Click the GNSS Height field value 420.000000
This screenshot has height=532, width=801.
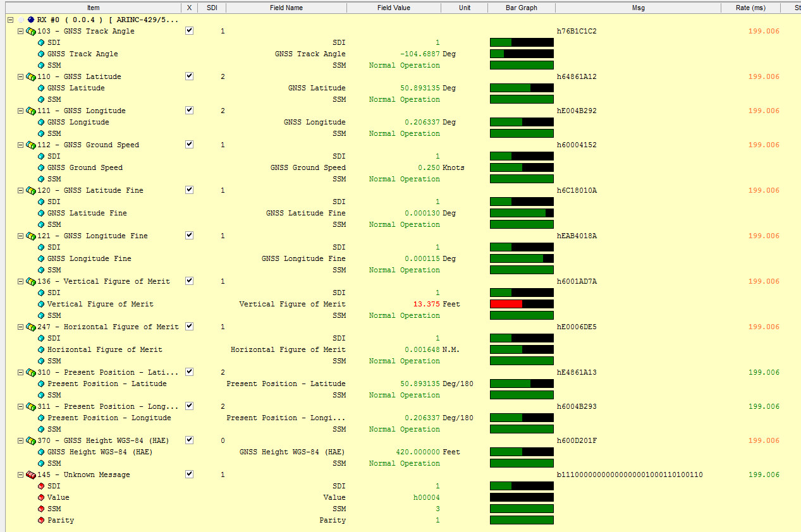click(x=417, y=452)
